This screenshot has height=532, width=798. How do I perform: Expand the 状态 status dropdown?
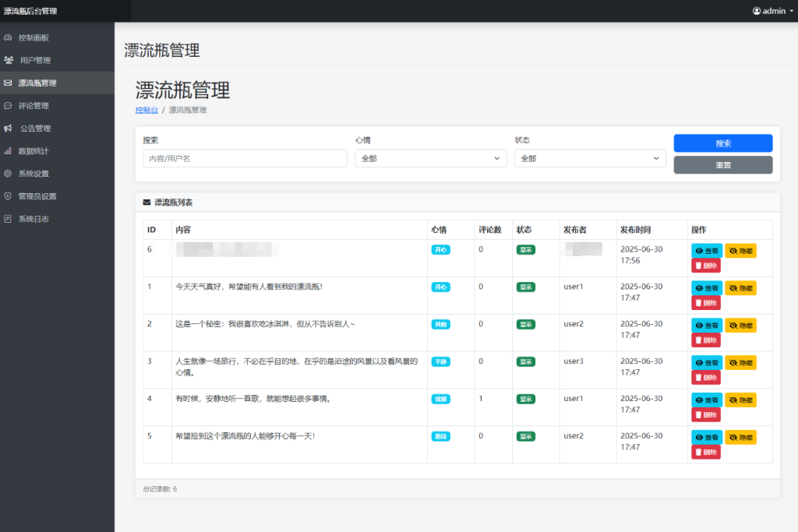[x=591, y=157]
